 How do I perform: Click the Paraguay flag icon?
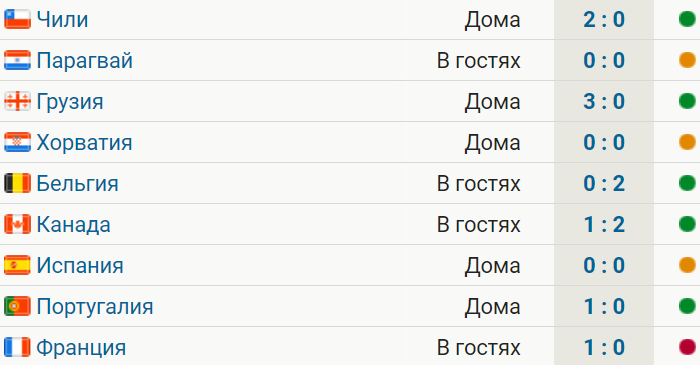17,60
